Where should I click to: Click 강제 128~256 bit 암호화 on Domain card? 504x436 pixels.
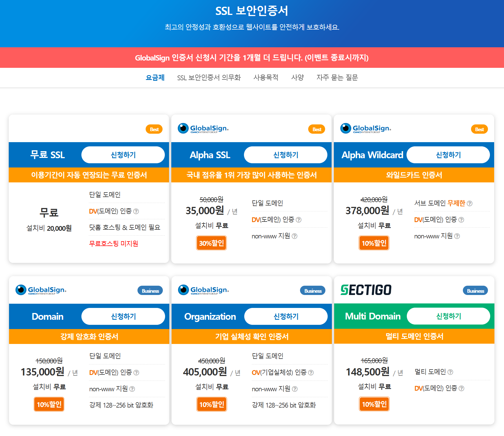(x=121, y=405)
